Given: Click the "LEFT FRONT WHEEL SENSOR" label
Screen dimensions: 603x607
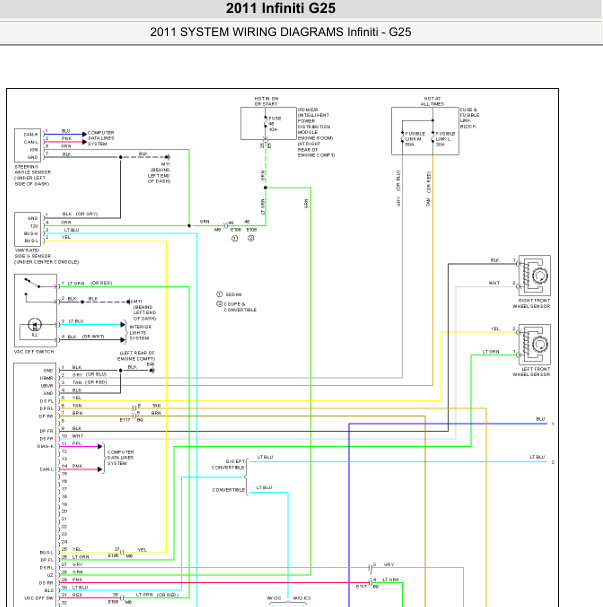Looking at the screenshot, I should (x=531, y=372).
